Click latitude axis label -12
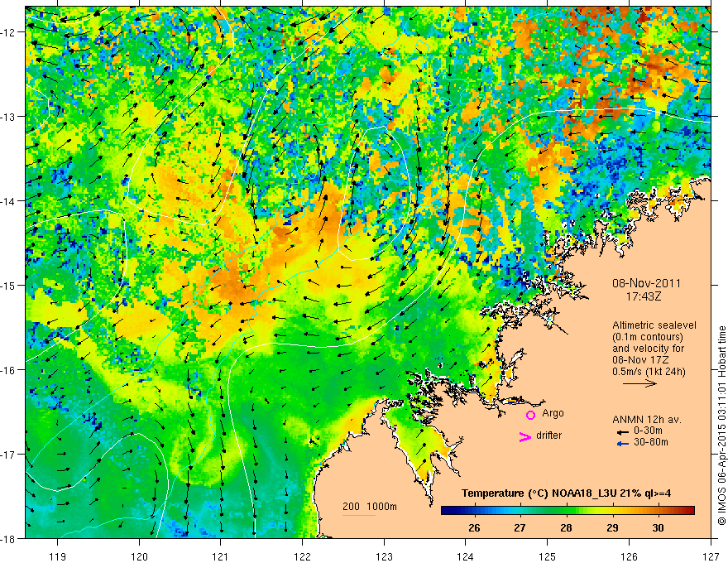728x563 pixels. point(9,32)
